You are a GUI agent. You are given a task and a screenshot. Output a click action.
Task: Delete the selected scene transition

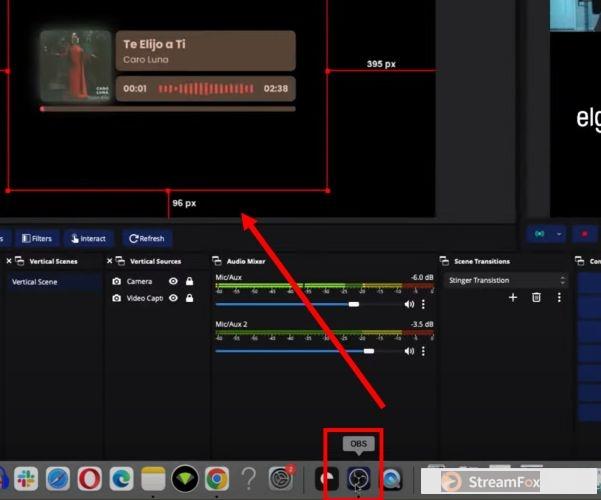[x=536, y=298]
